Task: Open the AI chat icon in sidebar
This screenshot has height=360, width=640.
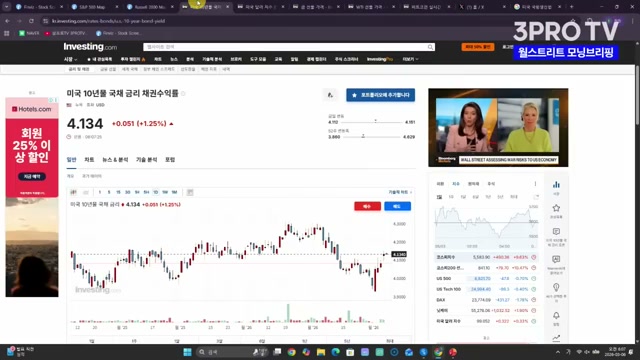Action: (x=556, y=259)
